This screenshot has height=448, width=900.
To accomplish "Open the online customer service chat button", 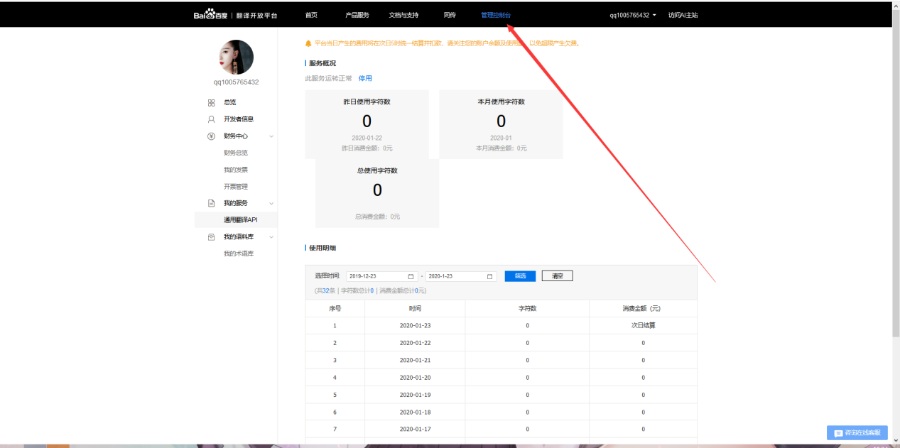I will (857, 432).
